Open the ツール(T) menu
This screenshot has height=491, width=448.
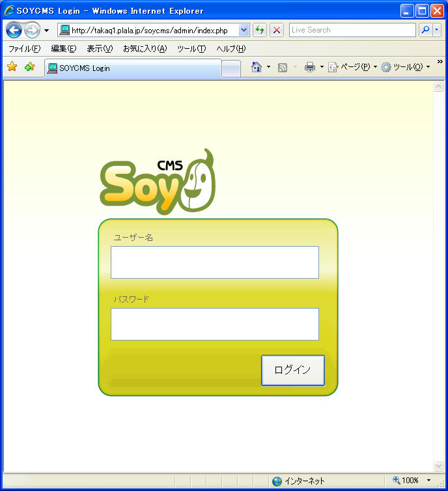[191, 49]
